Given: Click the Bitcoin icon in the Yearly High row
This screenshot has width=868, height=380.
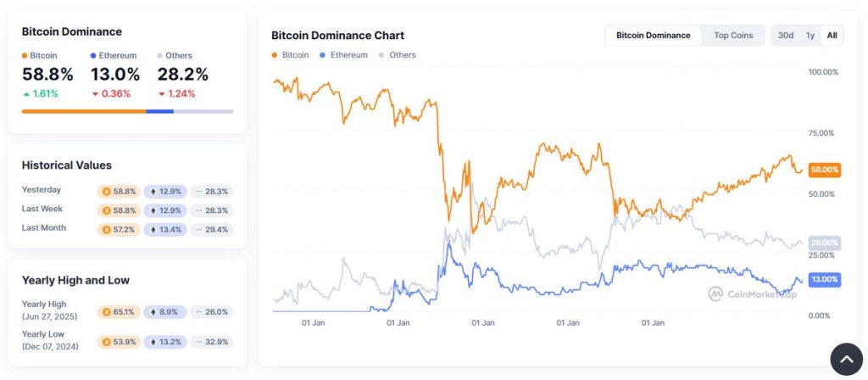Looking at the screenshot, I should [105, 312].
